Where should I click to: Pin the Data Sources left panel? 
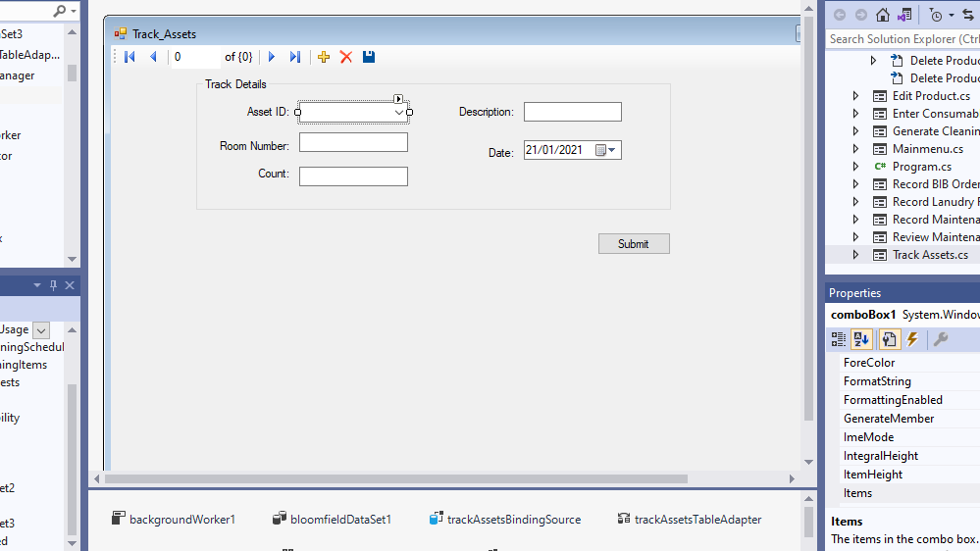(x=53, y=285)
